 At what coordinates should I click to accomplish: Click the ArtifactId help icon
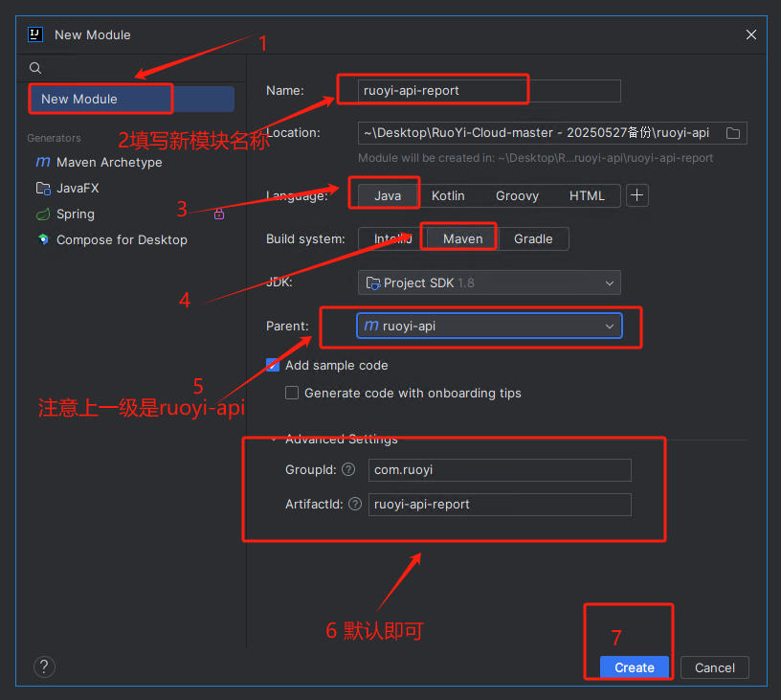coord(355,505)
